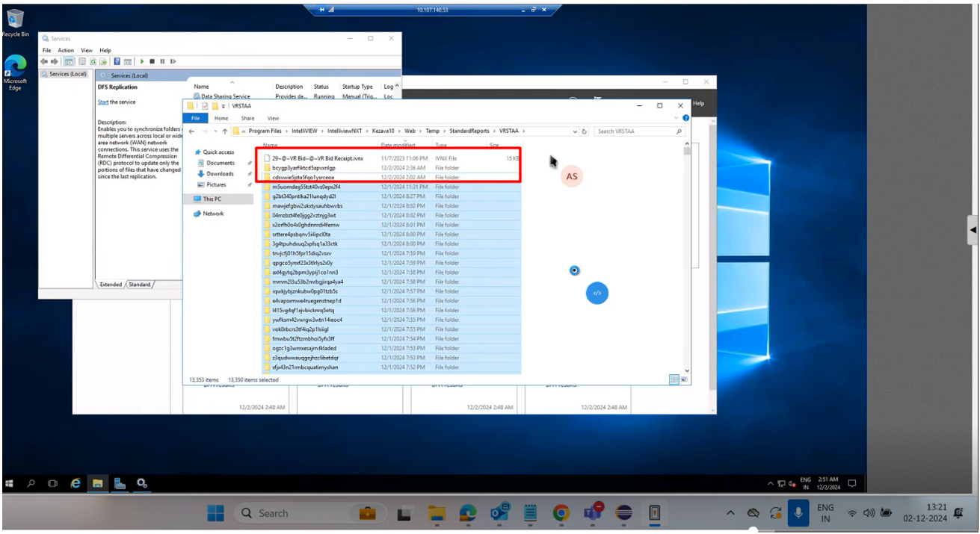Viewport: 980px width, 534px height.
Task: Open the View menu in Services window
Action: (87, 50)
